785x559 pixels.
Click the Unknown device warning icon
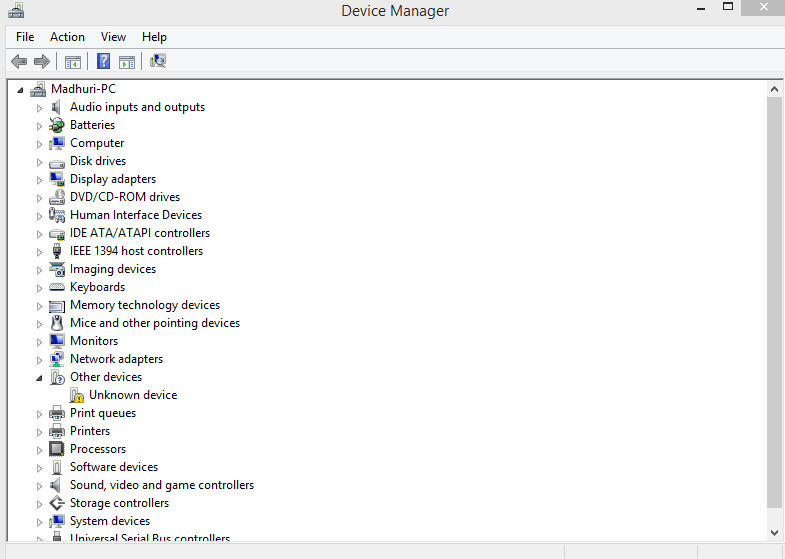pyautogui.click(x=77, y=395)
